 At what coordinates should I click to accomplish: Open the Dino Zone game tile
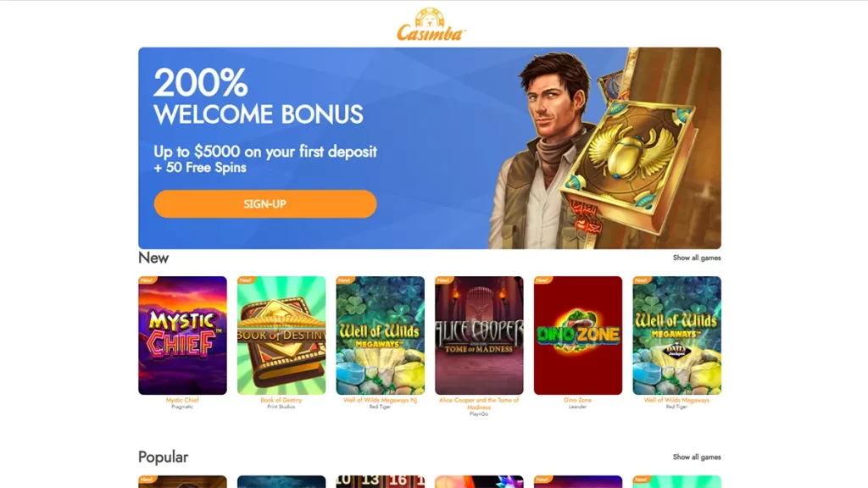click(x=578, y=335)
